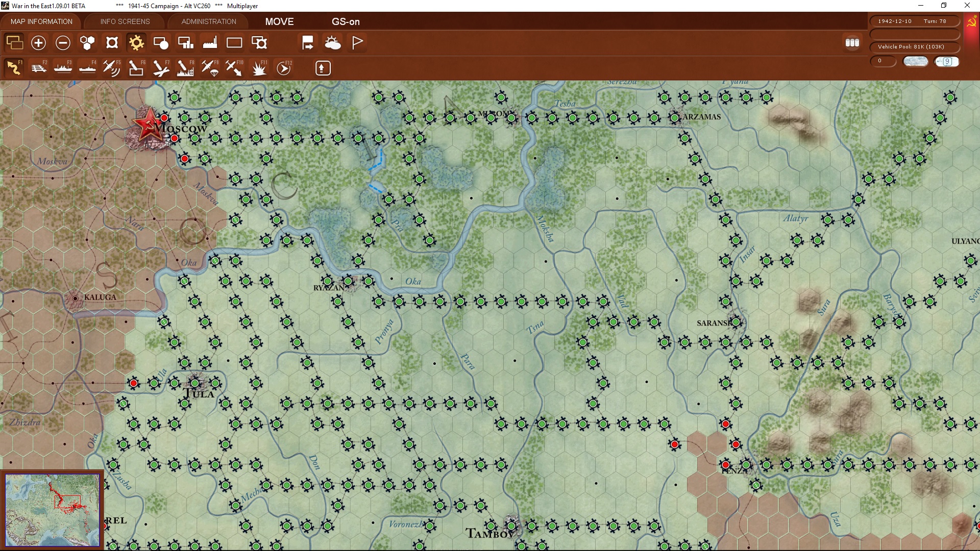980x551 pixels.
Task: Toggle the highlighted rail damage gear icon
Action: point(136,43)
